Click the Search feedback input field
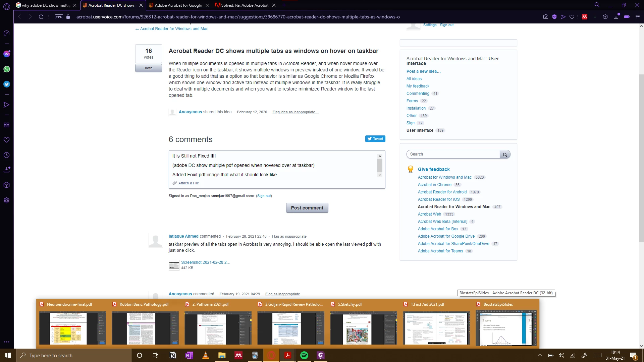The height and width of the screenshot is (362, 644). [x=453, y=154]
